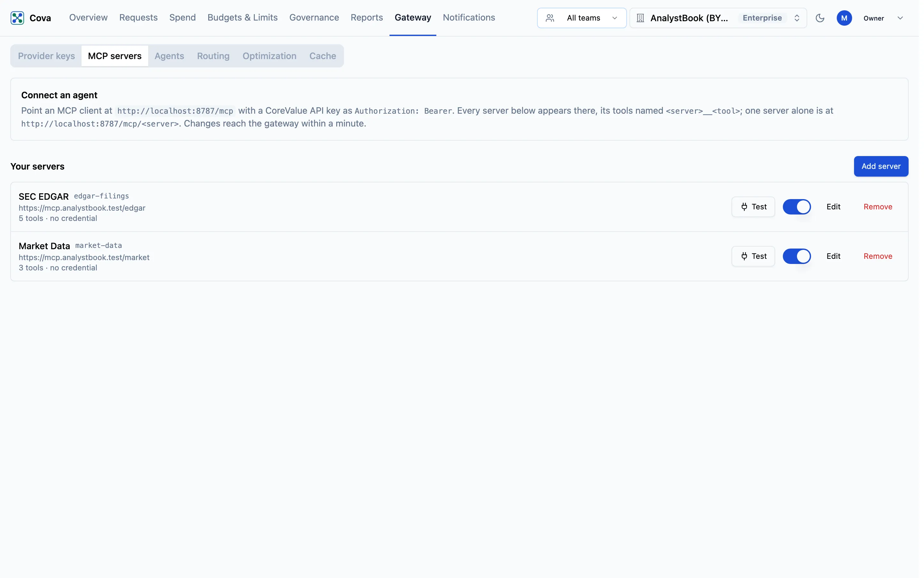Image resolution: width=924 pixels, height=578 pixels.
Task: Expand the Owner account menu chevron
Action: (x=900, y=18)
